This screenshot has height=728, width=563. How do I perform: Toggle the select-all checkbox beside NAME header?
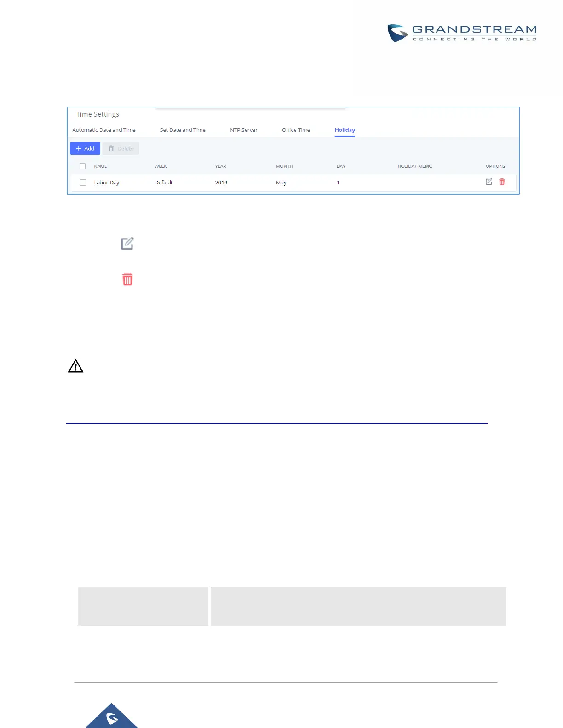coord(83,166)
